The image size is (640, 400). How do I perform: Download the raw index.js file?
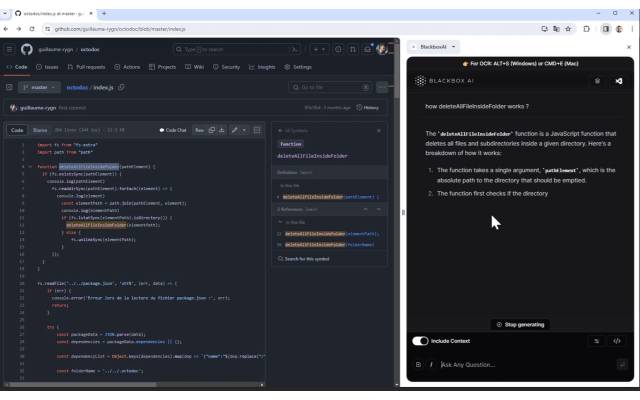tap(222, 130)
